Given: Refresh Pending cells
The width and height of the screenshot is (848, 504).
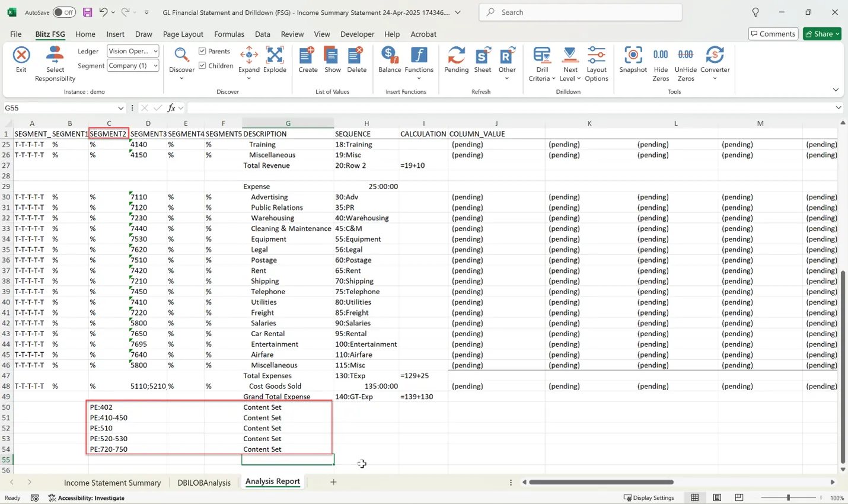Looking at the screenshot, I should 456,59.
